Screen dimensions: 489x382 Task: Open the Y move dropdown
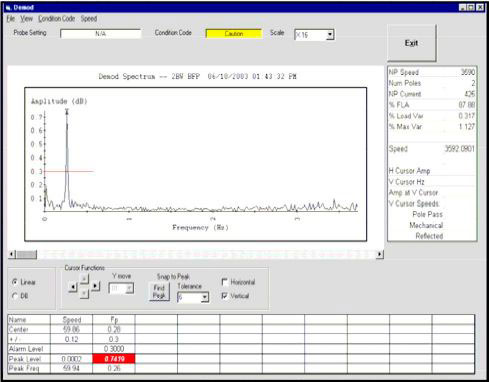129,288
